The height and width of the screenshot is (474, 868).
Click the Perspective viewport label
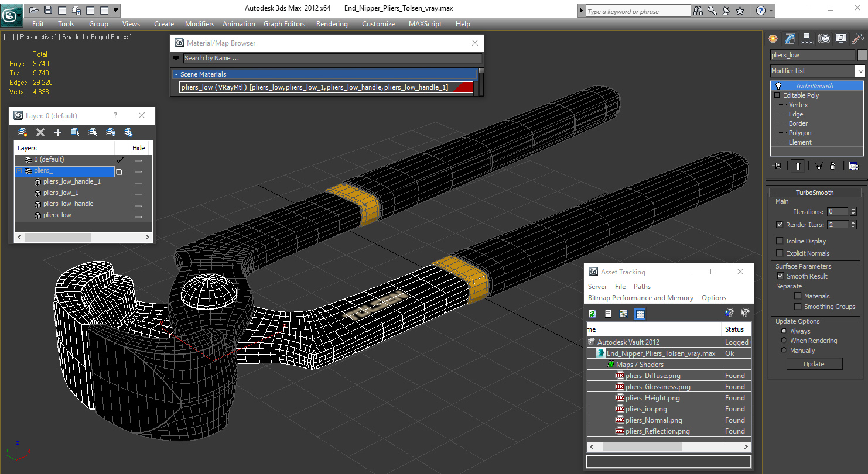tap(37, 37)
